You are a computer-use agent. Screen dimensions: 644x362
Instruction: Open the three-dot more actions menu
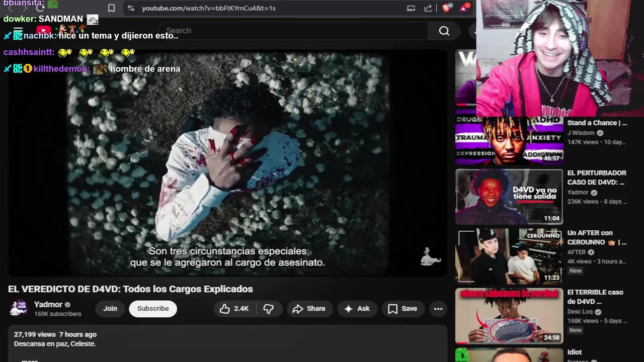tap(438, 309)
